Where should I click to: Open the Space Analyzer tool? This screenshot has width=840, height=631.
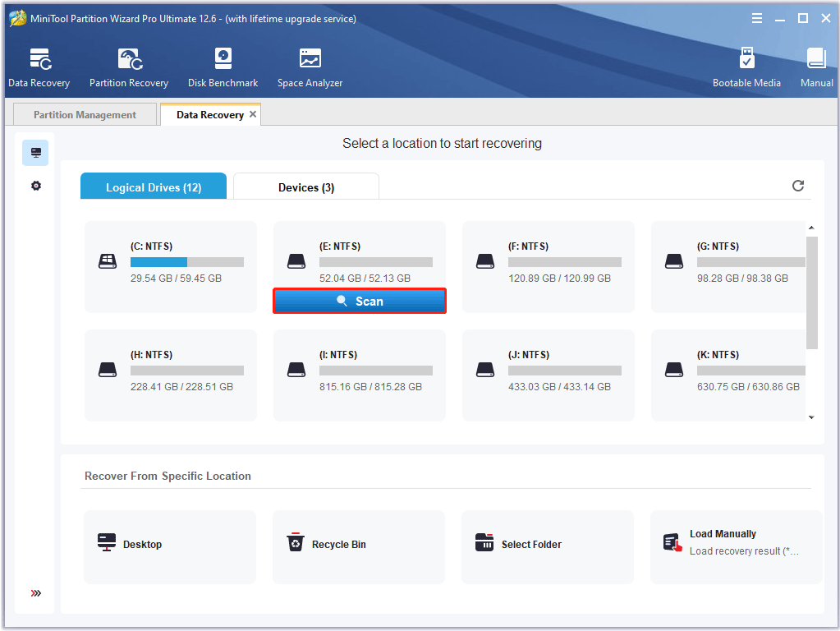click(x=310, y=67)
